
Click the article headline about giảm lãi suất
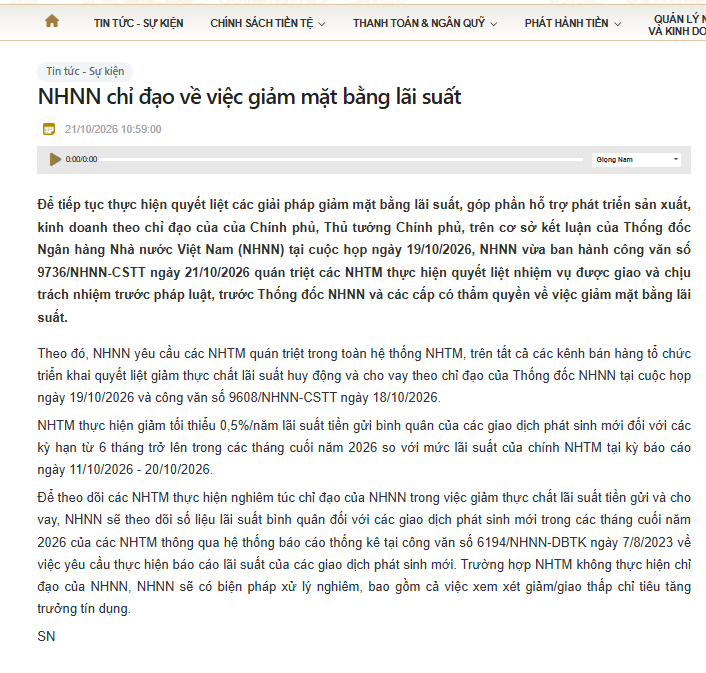point(249,97)
